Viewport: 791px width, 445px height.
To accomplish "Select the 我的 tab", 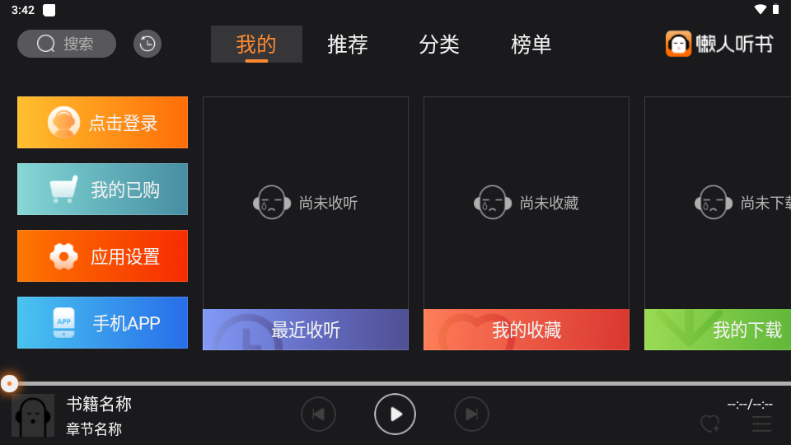I will 256,44.
